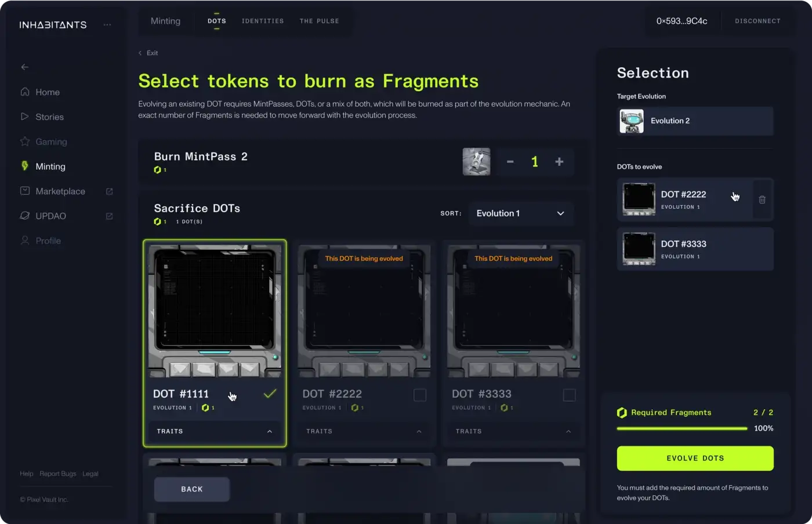Switch to the Identities tab
The height and width of the screenshot is (524, 812).
pyautogui.click(x=263, y=21)
